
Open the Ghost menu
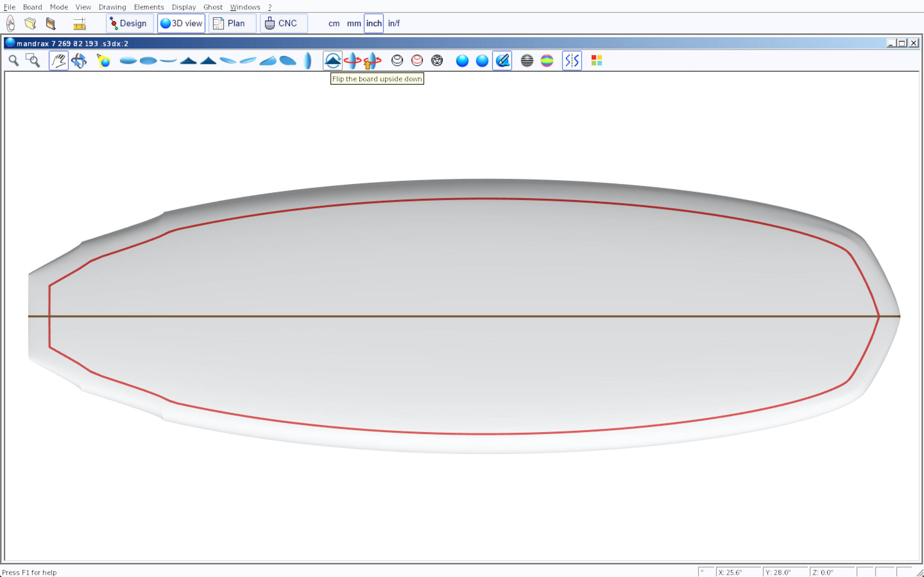point(213,7)
